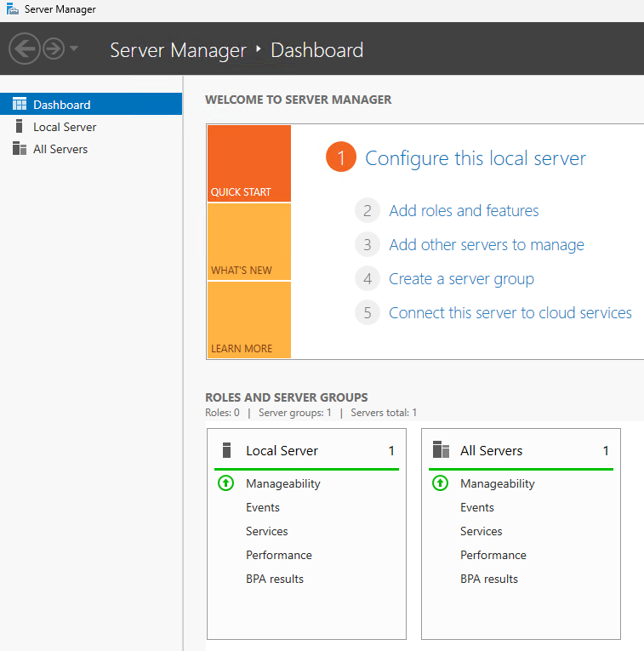
Task: Click the Server Manager title bar icon
Action: [13, 9]
